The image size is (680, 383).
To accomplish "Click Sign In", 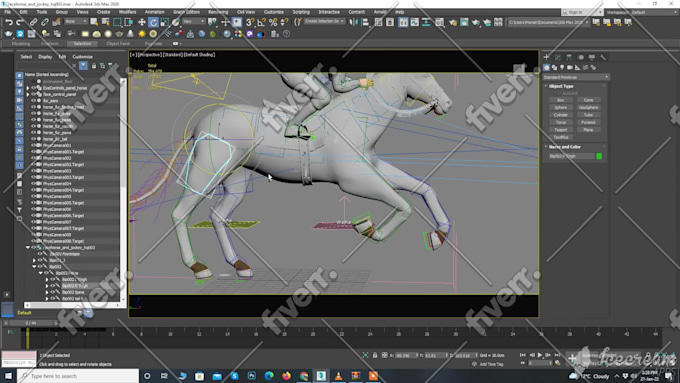I will (x=582, y=12).
